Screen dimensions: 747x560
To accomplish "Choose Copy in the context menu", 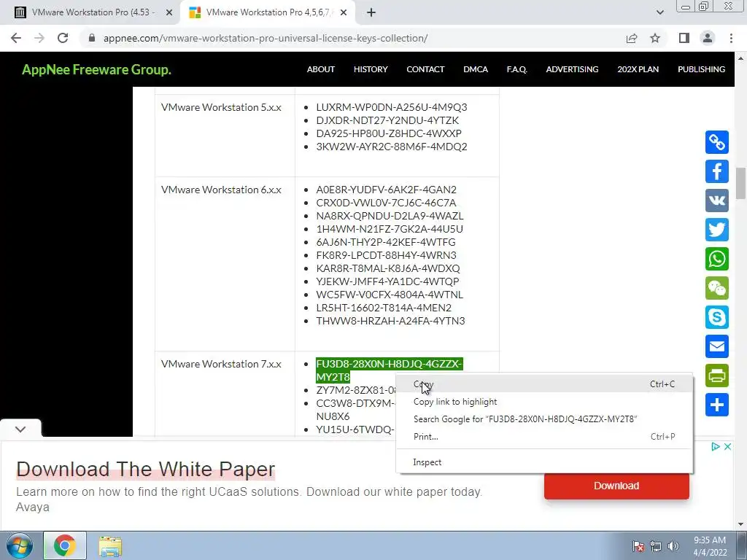I will (x=544, y=384).
